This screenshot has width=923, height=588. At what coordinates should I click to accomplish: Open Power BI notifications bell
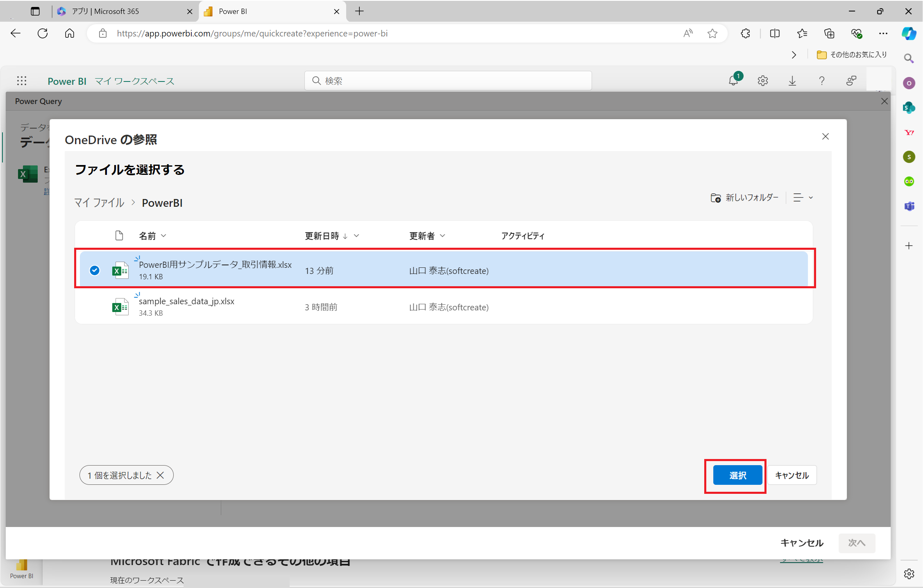[733, 81]
